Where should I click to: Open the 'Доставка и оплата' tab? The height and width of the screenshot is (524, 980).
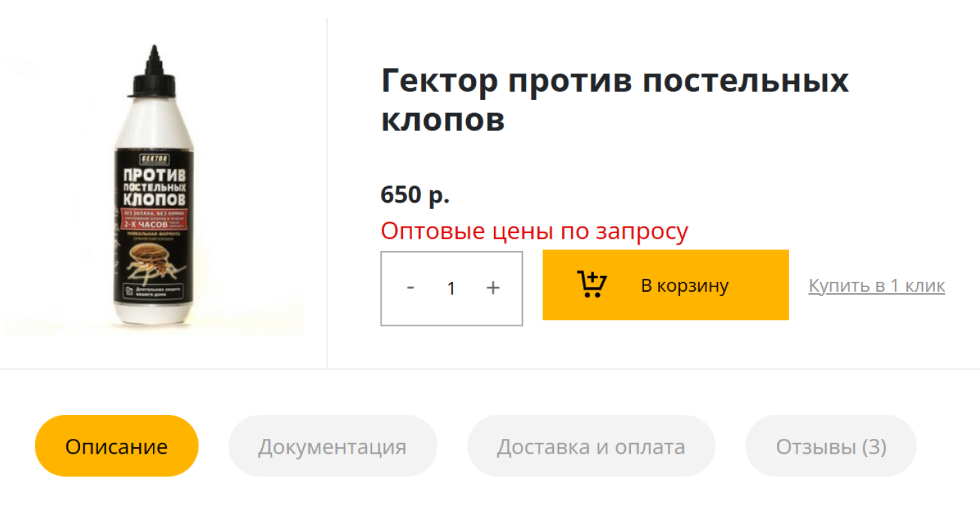point(591,445)
